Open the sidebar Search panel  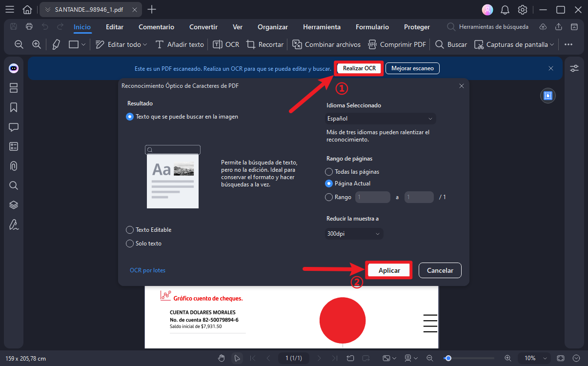tap(13, 185)
